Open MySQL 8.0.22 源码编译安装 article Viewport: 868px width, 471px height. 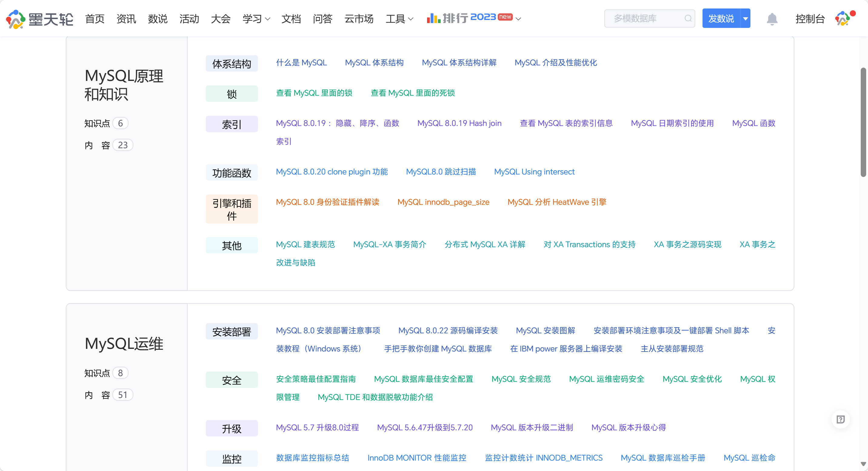(448, 331)
